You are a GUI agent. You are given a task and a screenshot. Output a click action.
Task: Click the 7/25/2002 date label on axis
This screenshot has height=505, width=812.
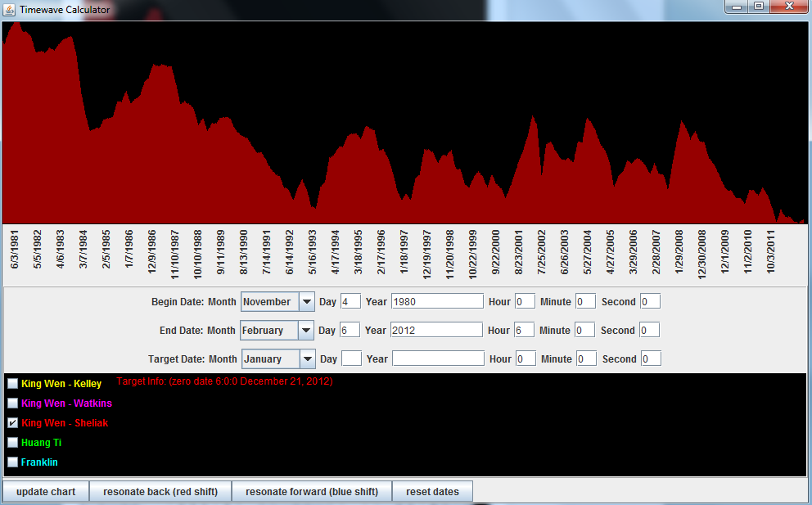click(542, 255)
